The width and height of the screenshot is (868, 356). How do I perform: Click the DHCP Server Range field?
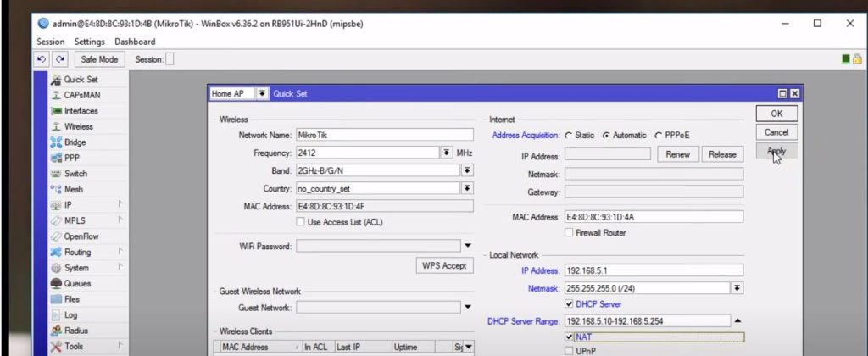(x=648, y=320)
